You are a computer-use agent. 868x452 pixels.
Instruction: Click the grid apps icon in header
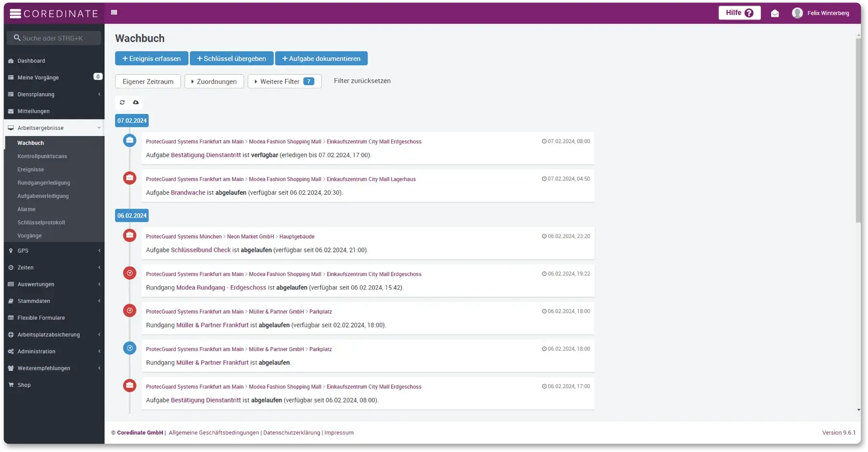point(114,13)
